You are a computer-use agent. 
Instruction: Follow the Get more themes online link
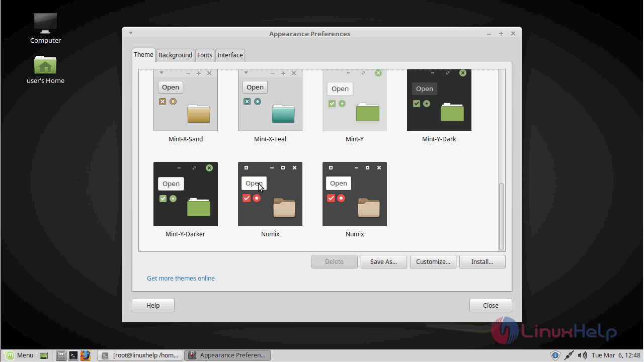coord(181,278)
